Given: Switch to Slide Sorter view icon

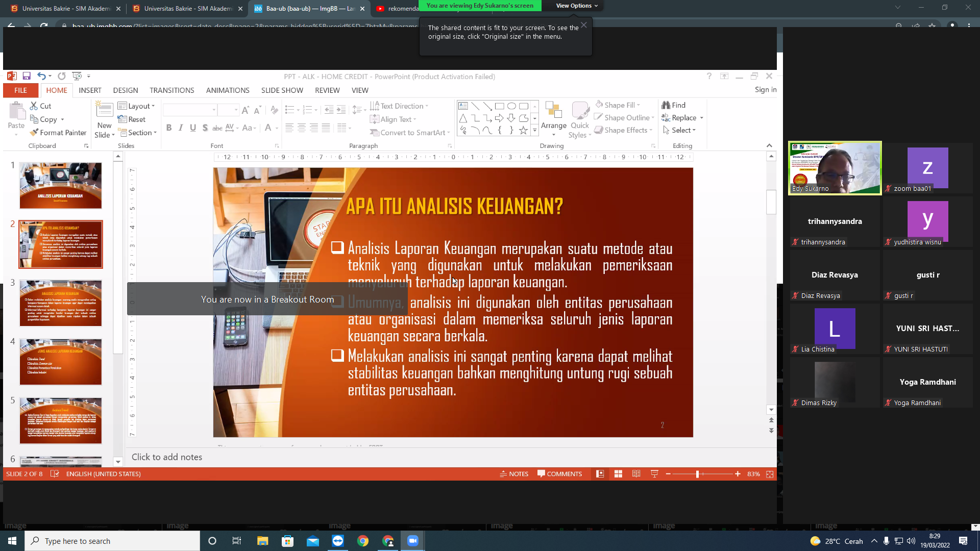Looking at the screenshot, I should coord(618,474).
